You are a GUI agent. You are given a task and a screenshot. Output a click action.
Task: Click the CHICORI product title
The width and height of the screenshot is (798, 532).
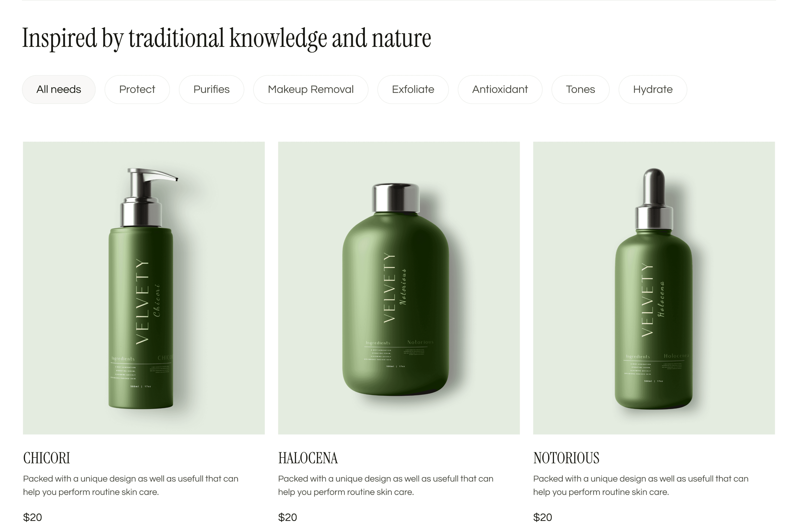tap(47, 458)
